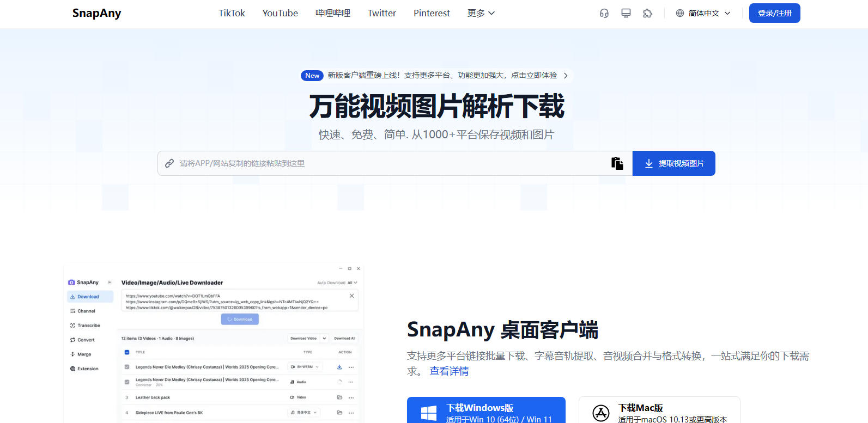The height and width of the screenshot is (423, 868).
Task: Click the 下载Windows版 download button
Action: tap(486, 410)
